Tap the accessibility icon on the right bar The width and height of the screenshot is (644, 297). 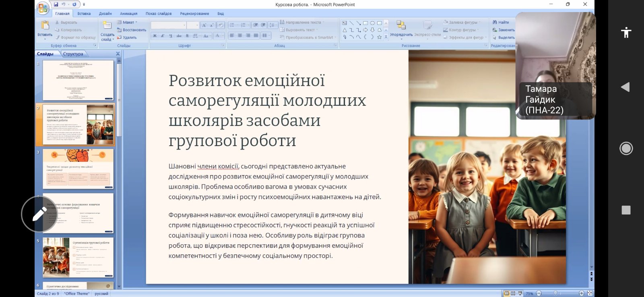pos(626,32)
